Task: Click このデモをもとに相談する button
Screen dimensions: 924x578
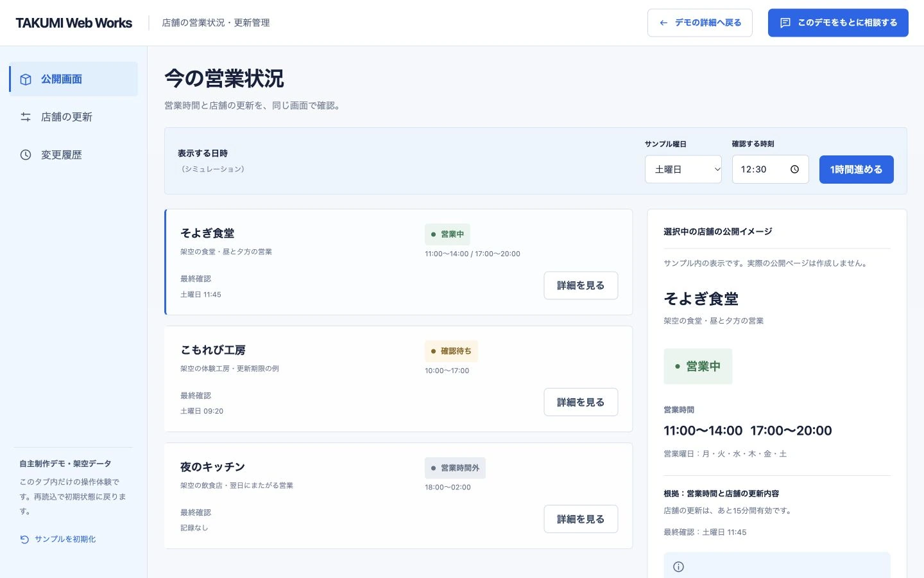Action: [838, 22]
